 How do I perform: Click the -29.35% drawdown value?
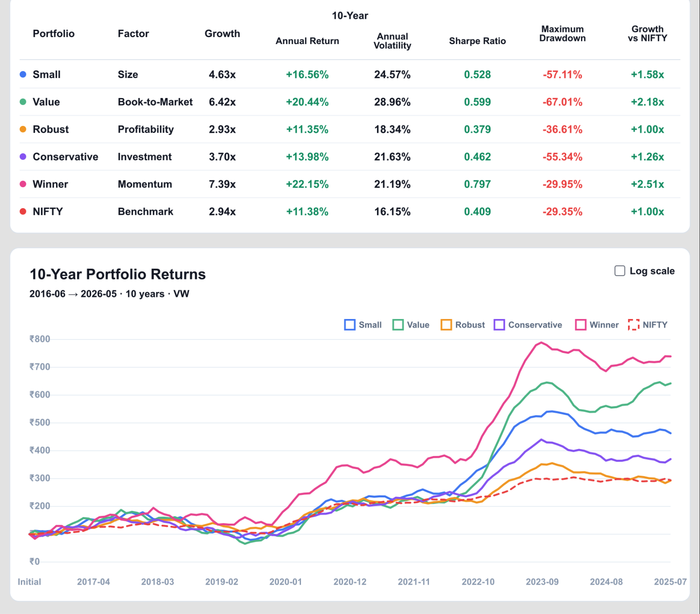click(562, 212)
